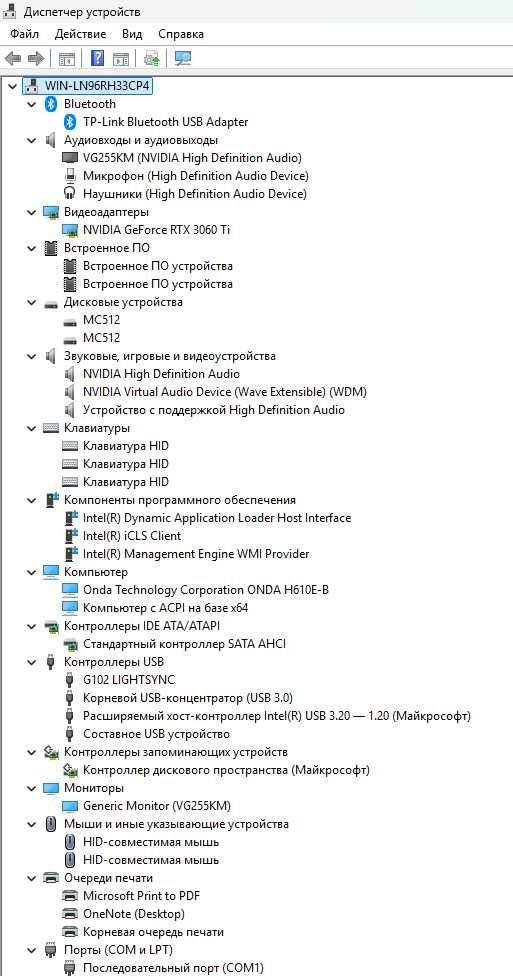This screenshot has height=976, width=513.
Task: Click the Properties pane toolbar icon
Action: pyautogui.click(x=121, y=59)
